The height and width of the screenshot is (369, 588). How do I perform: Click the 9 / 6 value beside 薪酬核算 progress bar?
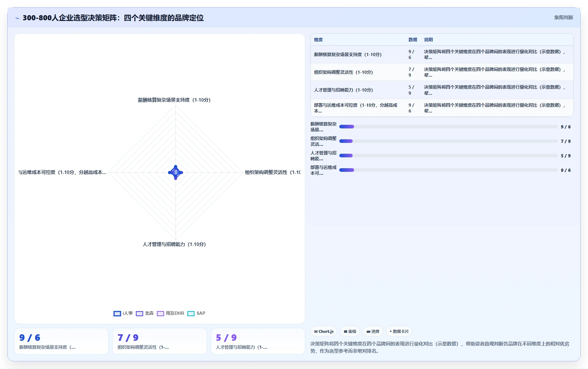[x=566, y=127]
